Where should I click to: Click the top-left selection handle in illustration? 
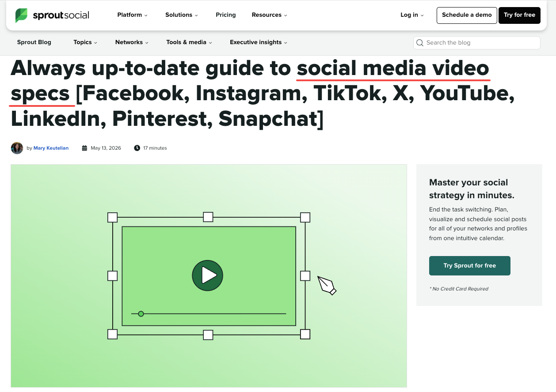click(113, 217)
